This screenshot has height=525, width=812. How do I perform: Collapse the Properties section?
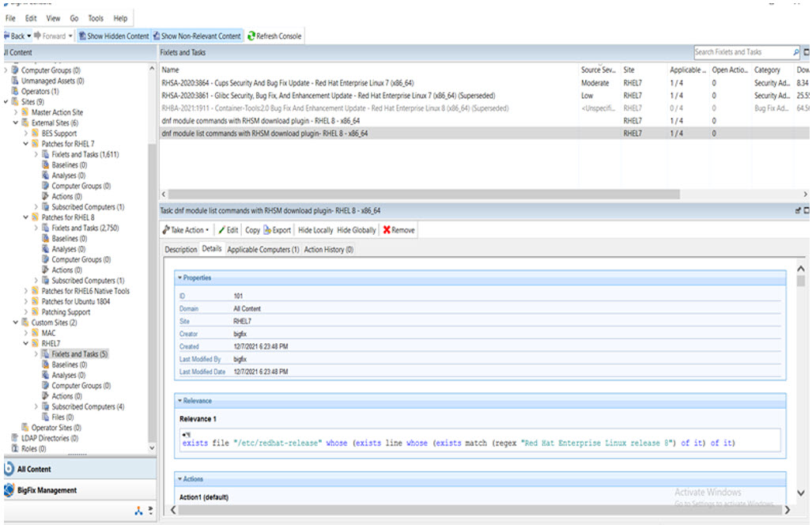[x=179, y=278]
